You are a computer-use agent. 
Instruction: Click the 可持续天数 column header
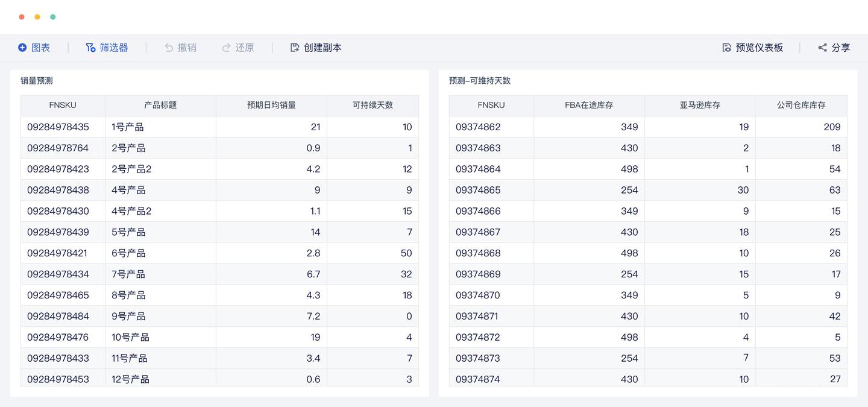pyautogui.click(x=373, y=105)
